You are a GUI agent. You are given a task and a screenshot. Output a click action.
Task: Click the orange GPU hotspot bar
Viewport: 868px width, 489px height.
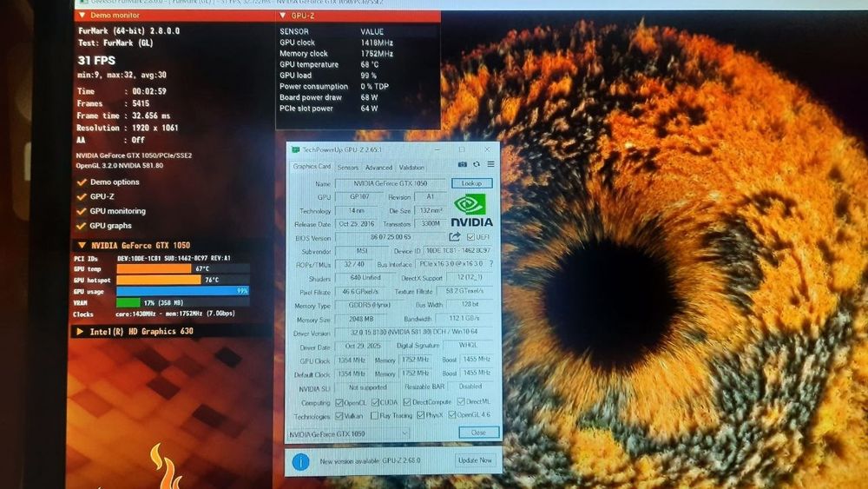(158, 281)
